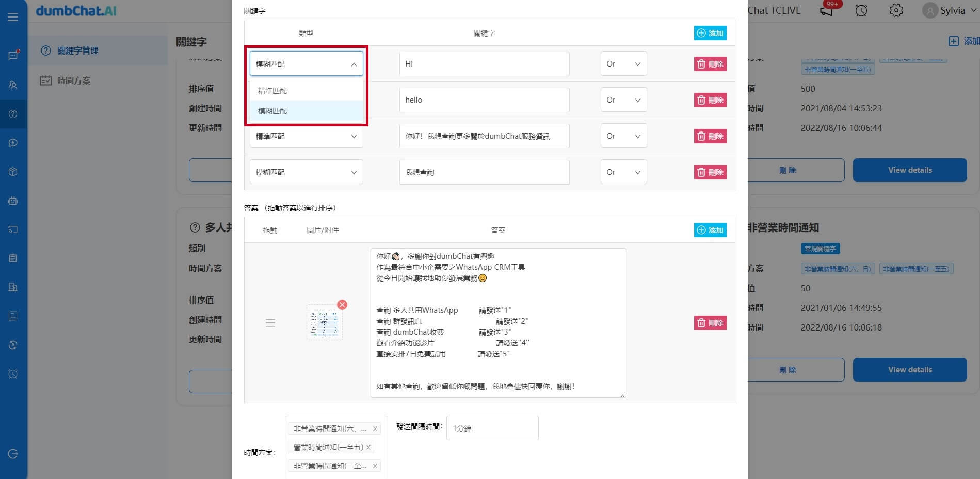Screen dimensions: 980x479
Task: Delete the answer row
Action: tap(710, 323)
